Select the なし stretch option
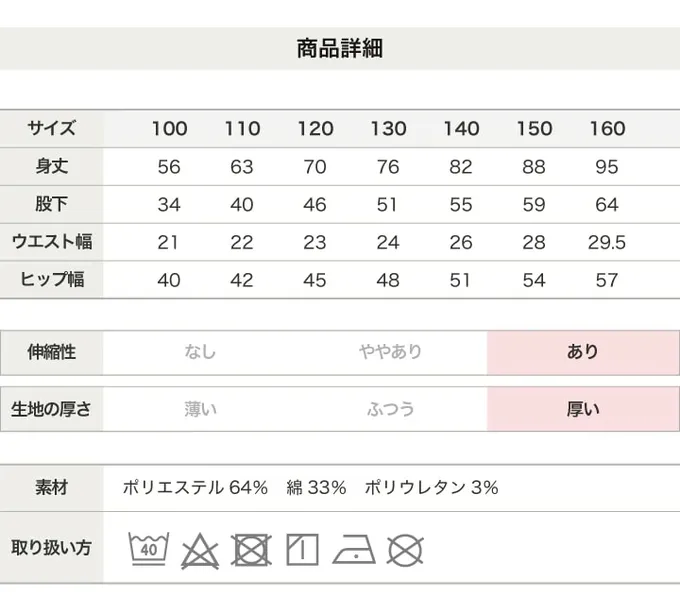Screen dimensions: 680x614 [200, 352]
